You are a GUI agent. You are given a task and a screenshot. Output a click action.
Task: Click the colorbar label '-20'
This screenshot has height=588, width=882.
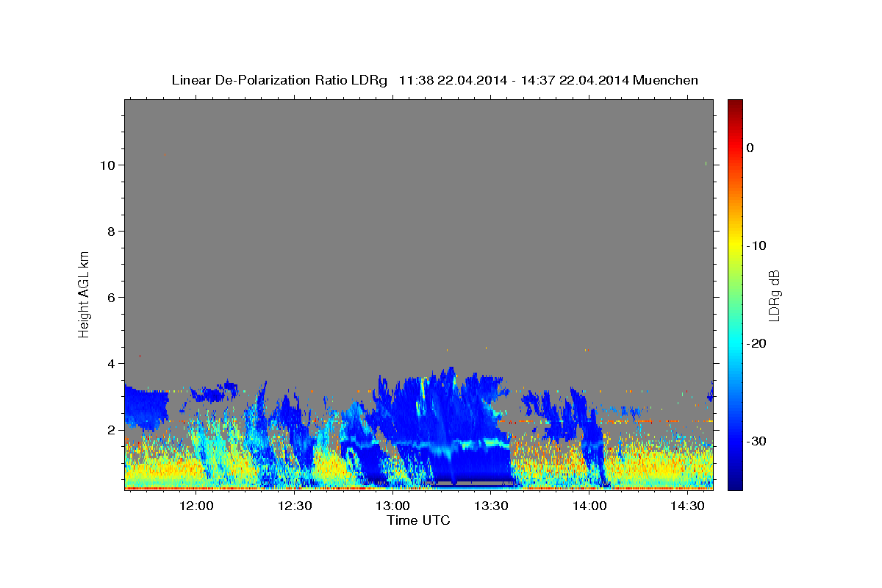758,343
